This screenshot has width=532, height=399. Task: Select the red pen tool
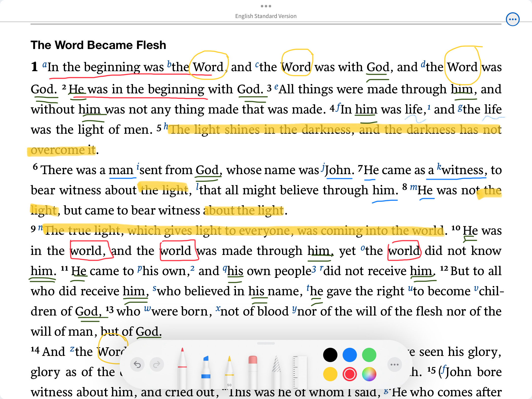pyautogui.click(x=182, y=367)
